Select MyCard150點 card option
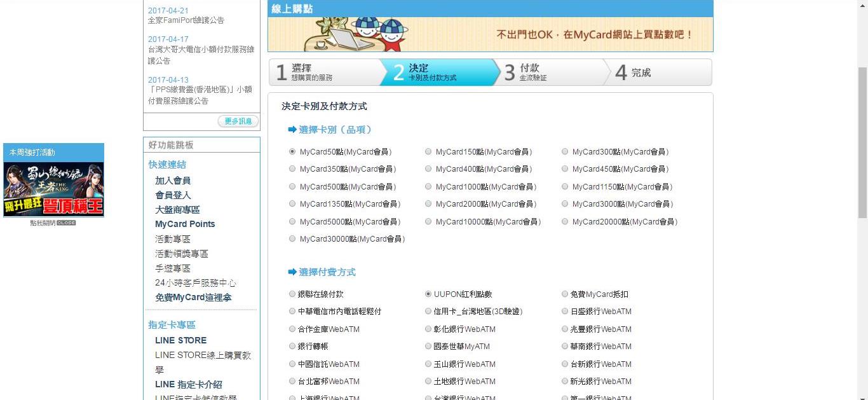 (428, 152)
